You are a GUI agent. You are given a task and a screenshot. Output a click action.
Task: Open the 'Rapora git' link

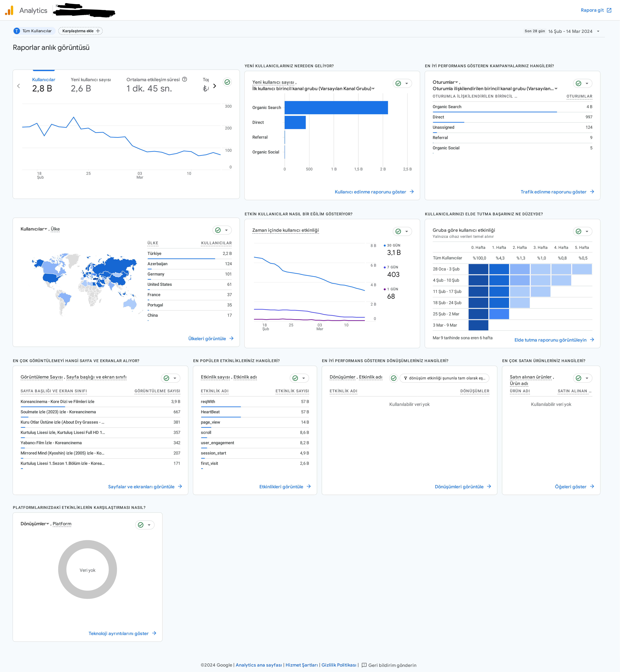tap(596, 10)
